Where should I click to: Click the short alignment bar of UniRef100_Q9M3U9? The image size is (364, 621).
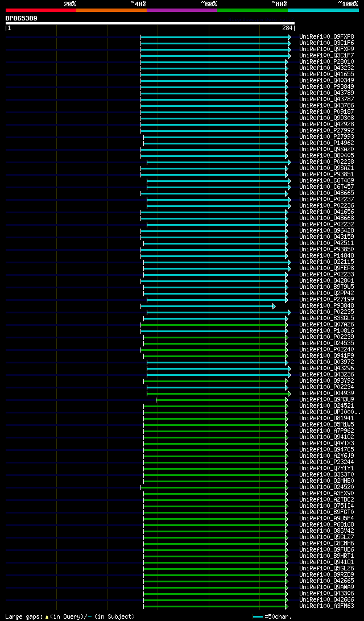[222, 400]
